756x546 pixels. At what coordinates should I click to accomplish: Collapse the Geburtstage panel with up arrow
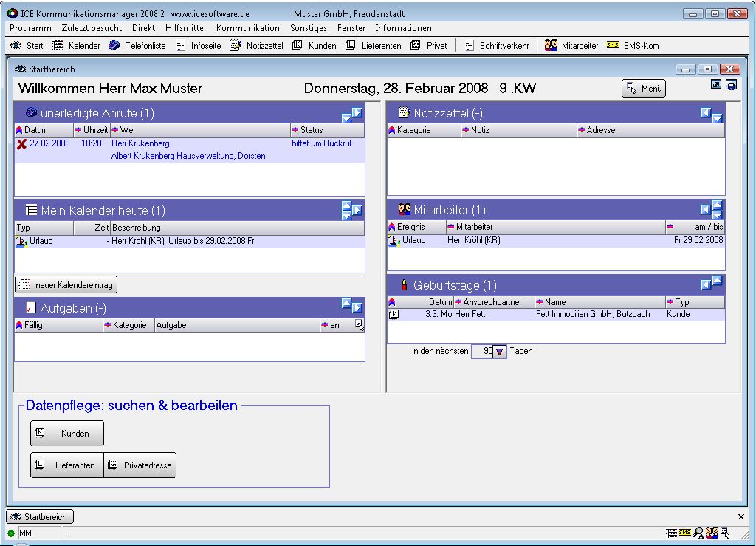717,281
